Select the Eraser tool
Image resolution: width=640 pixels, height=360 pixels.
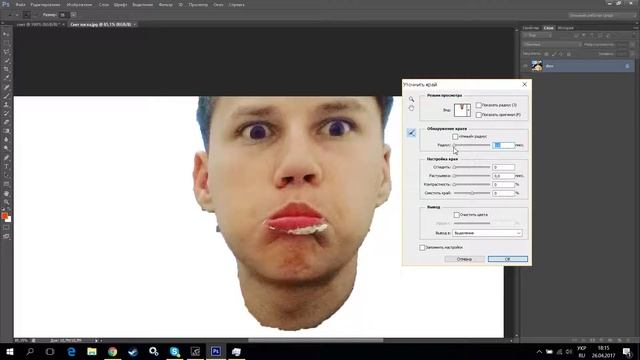(x=6, y=122)
